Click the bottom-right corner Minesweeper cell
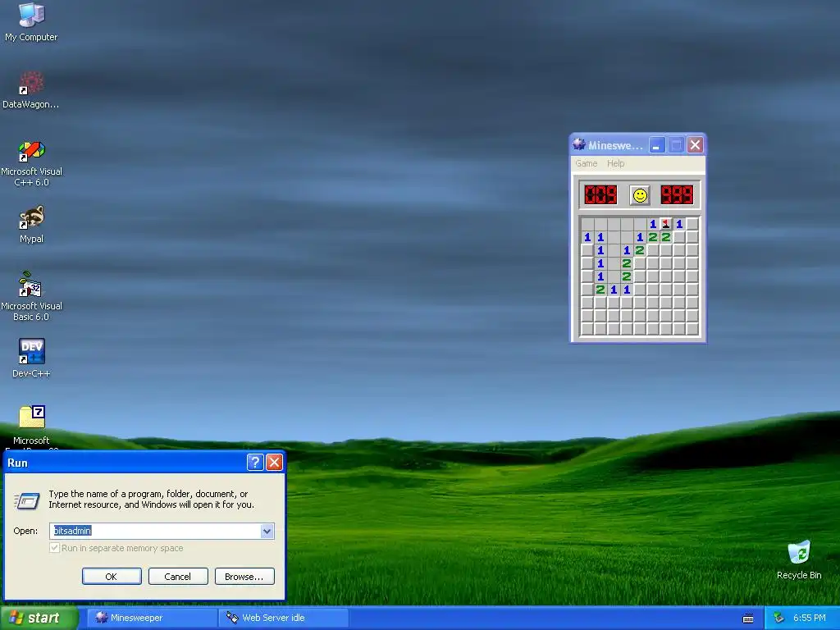 (692, 328)
